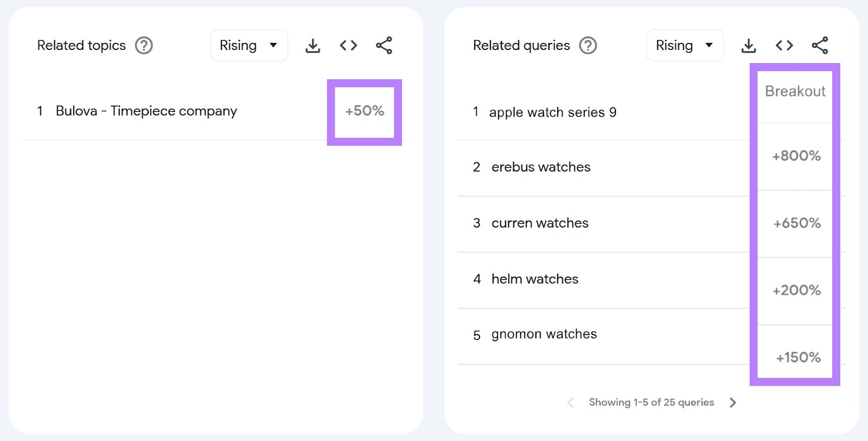Screen dimensions: 868x441
Task: Select the apple watch series 9 query
Action: (553, 112)
